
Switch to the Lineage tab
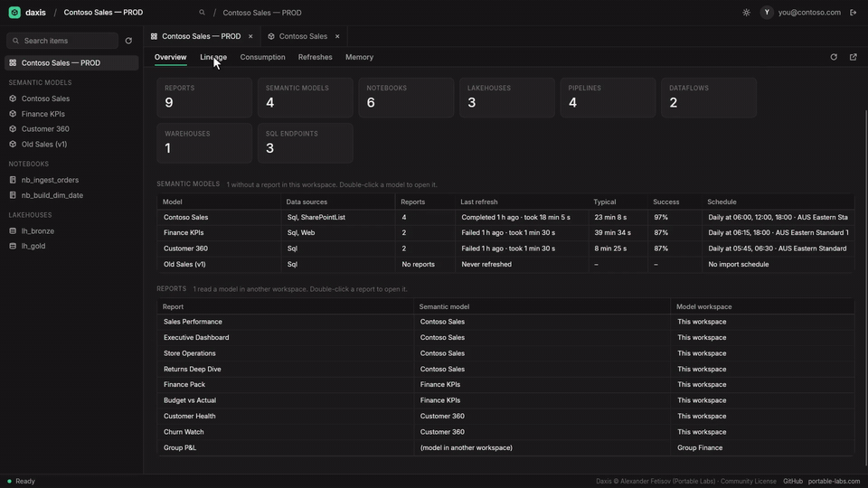213,57
